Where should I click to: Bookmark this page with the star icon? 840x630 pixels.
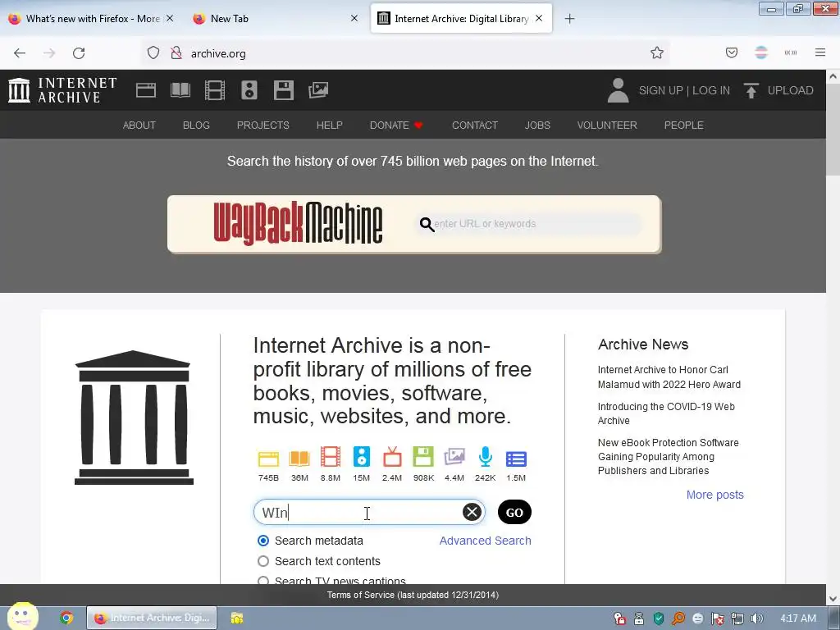657,53
